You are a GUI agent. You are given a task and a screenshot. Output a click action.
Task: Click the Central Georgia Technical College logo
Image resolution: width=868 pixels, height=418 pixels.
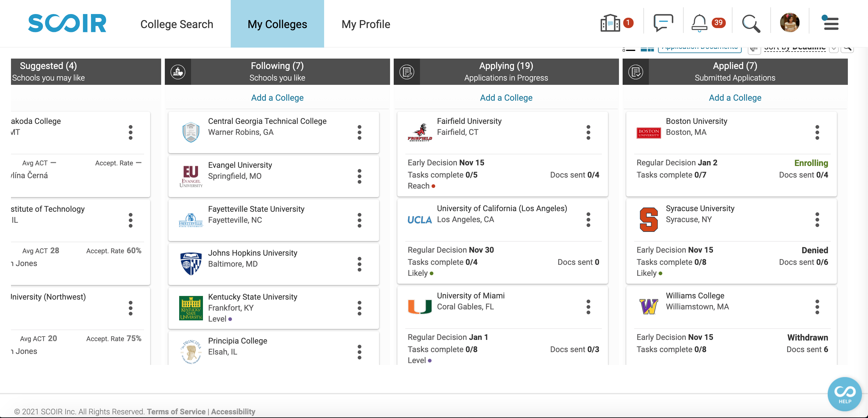pos(191,132)
